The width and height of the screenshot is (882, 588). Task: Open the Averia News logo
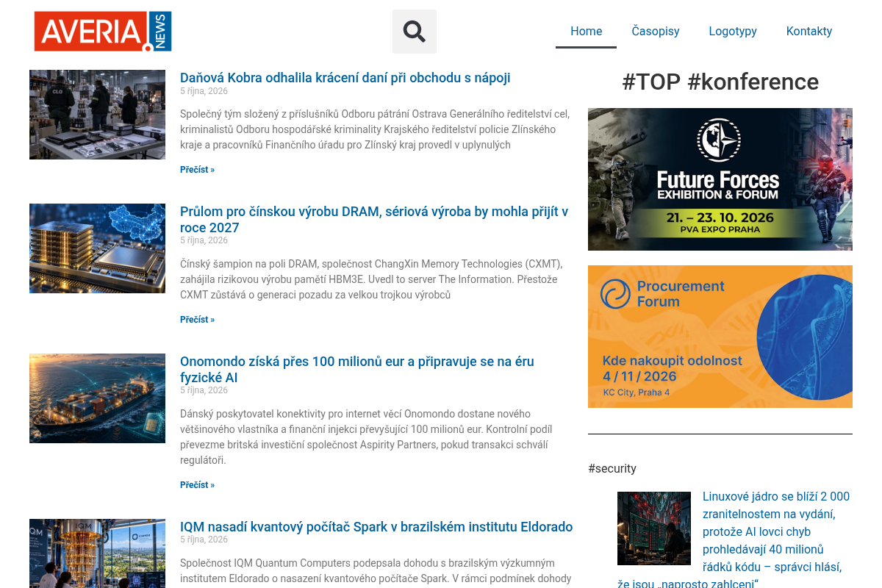(x=103, y=32)
